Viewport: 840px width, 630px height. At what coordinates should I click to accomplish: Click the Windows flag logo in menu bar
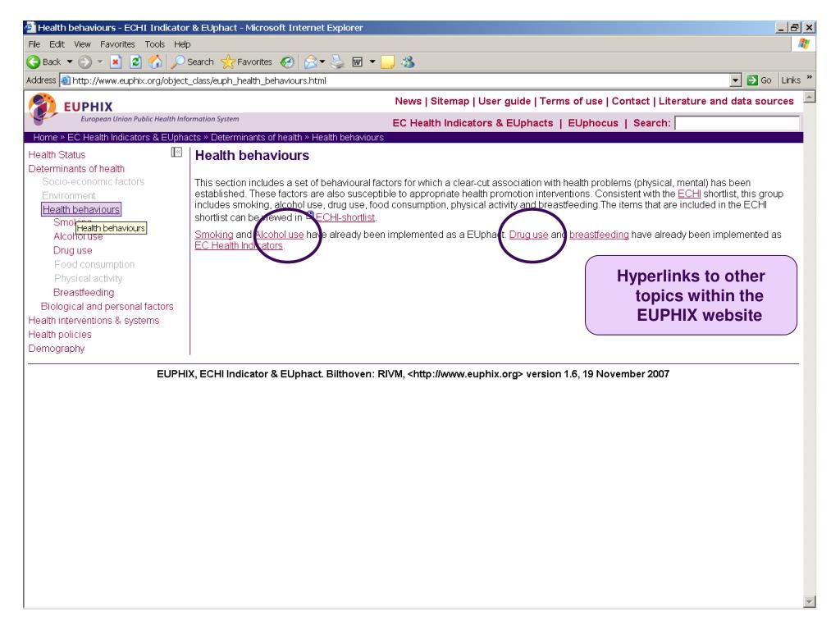804,44
